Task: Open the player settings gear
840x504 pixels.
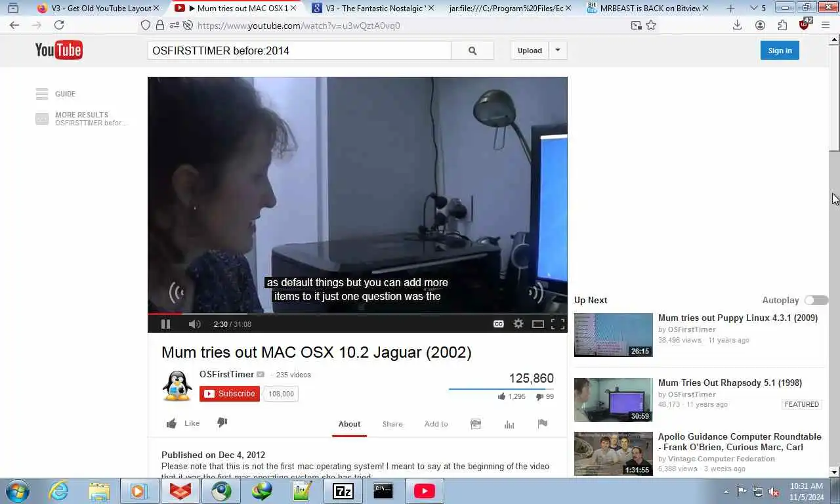Action: click(x=518, y=324)
